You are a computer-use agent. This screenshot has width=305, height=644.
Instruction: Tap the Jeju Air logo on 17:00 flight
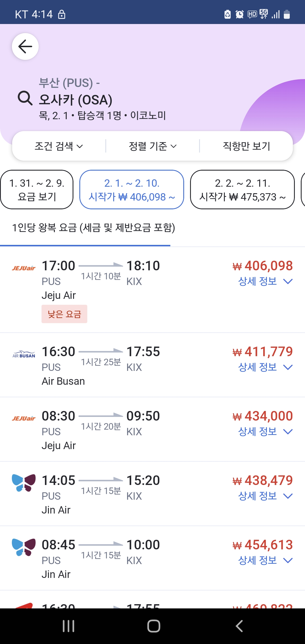[24, 268]
